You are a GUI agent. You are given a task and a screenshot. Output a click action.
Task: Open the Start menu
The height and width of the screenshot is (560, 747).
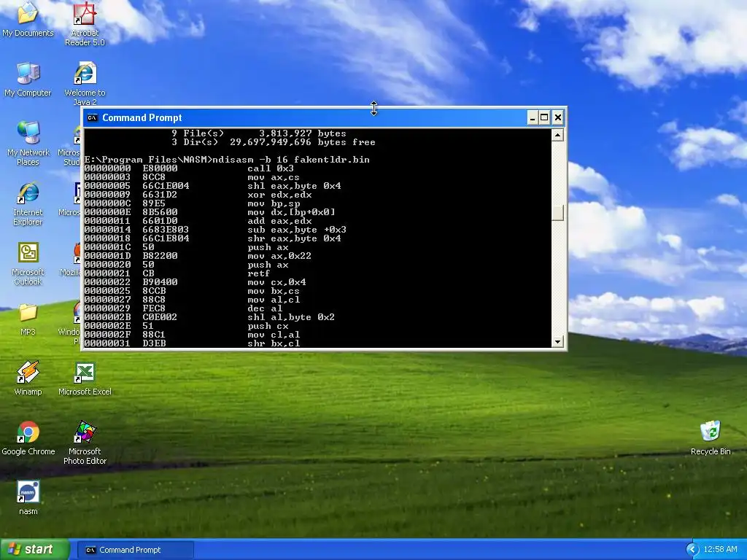(x=34, y=550)
